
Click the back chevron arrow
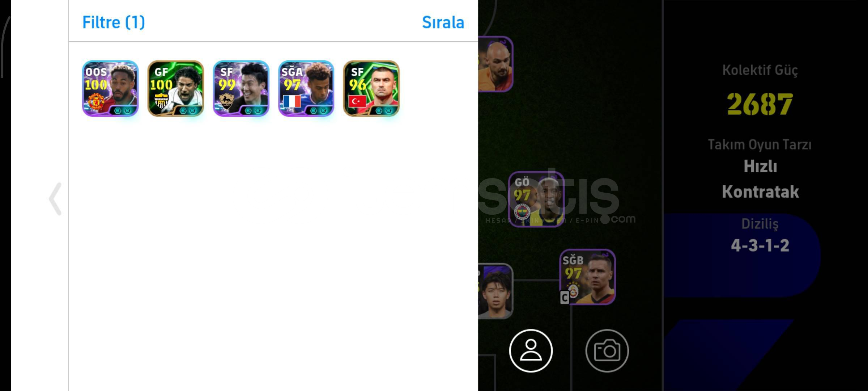click(x=55, y=199)
